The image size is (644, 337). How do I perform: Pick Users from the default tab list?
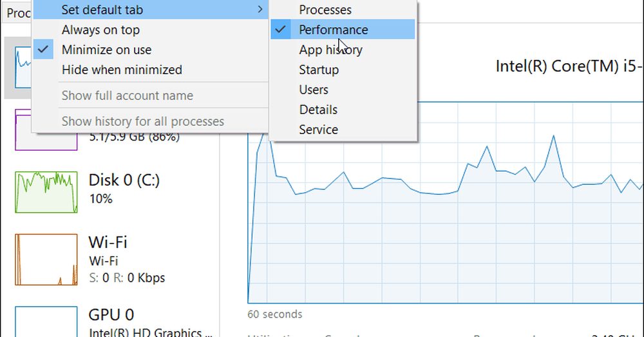pyautogui.click(x=314, y=90)
